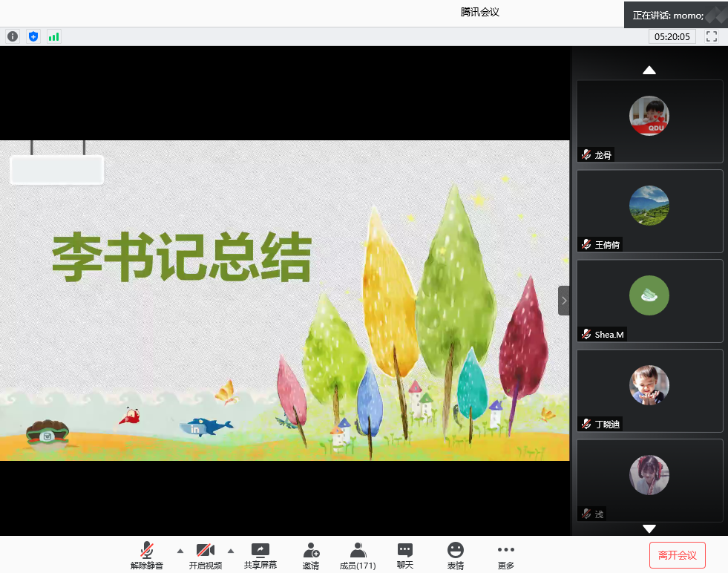Open the More (更多) menu
728x573 pixels.
[505, 555]
